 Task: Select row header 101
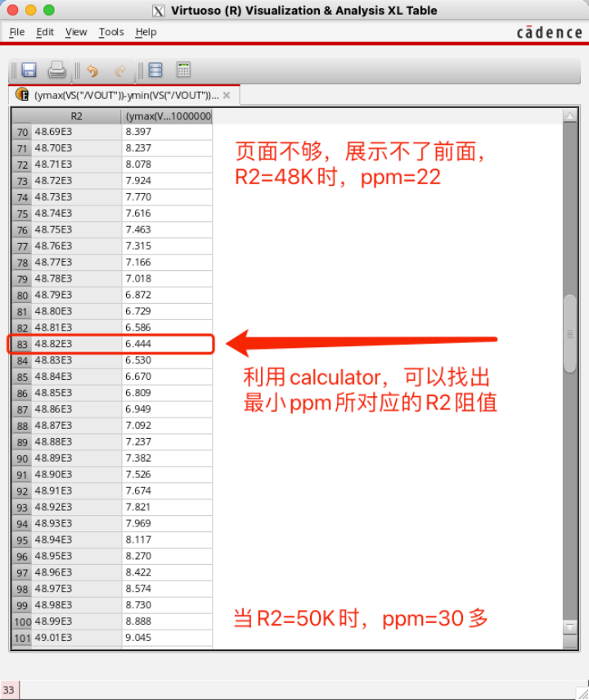[x=22, y=638]
